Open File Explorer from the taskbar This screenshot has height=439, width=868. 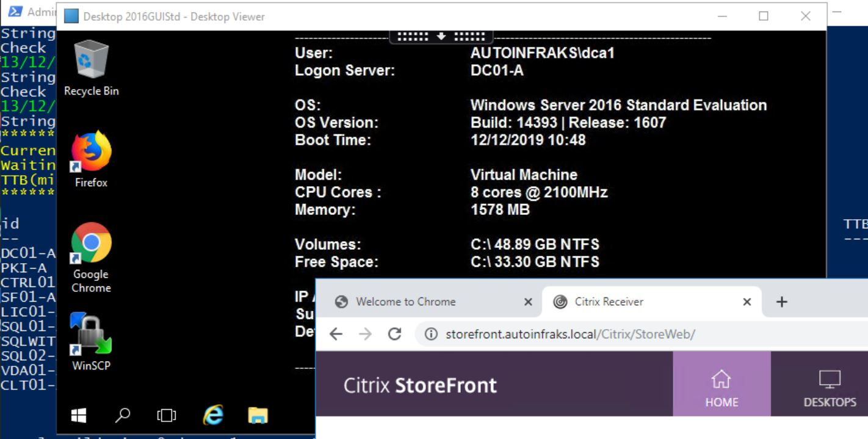(258, 415)
